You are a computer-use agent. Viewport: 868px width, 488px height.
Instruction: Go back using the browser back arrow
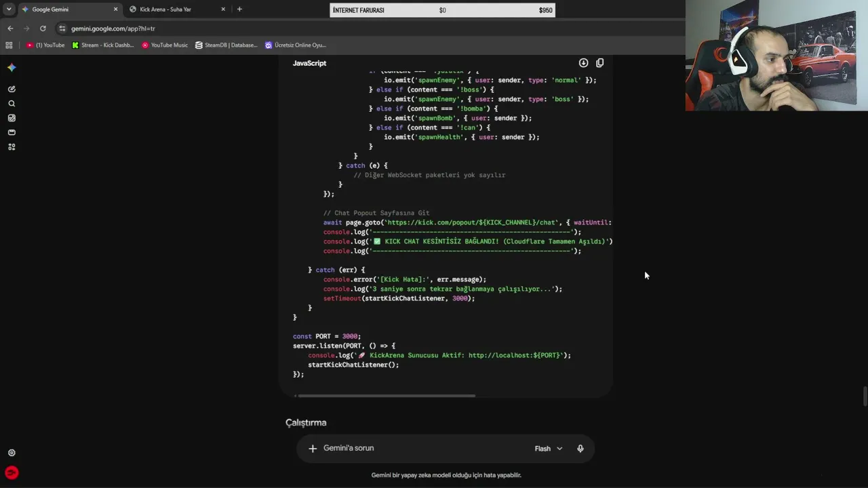[x=10, y=28]
